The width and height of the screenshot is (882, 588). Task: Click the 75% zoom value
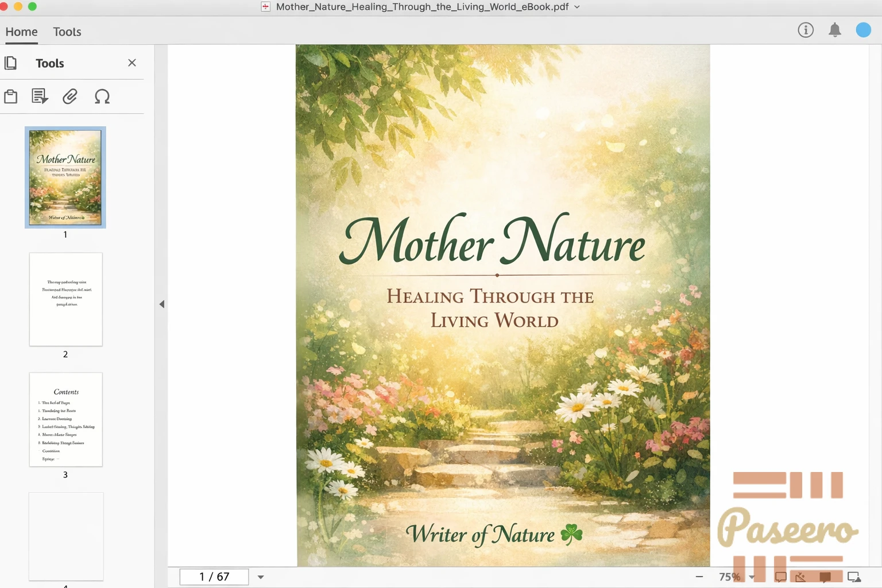point(730,577)
